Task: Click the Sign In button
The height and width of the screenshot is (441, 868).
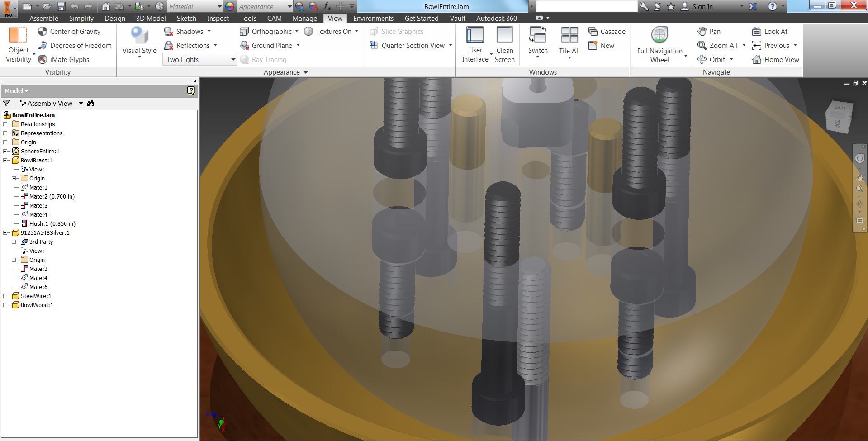Action: 697,6
